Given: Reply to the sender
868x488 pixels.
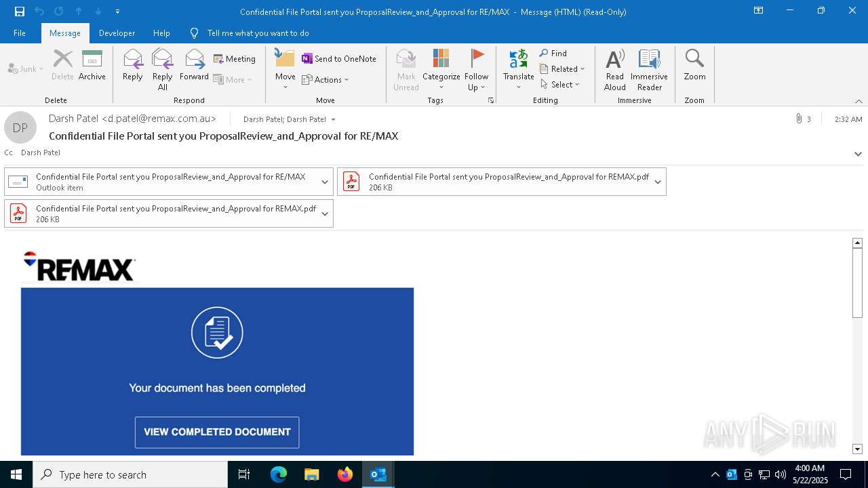Looking at the screenshot, I should click(133, 65).
